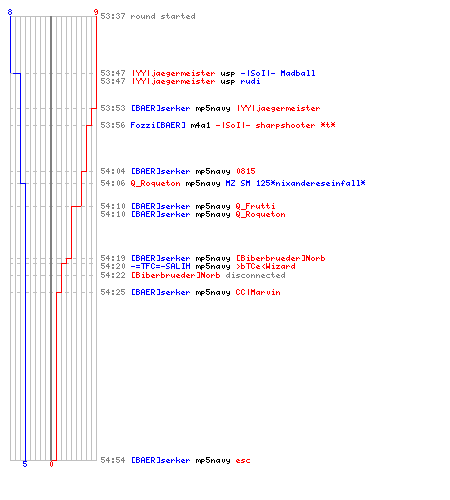This screenshot has width=450, height=500.
Task: Click the victim Q_Frutti at 54:10
Action: (x=255, y=206)
